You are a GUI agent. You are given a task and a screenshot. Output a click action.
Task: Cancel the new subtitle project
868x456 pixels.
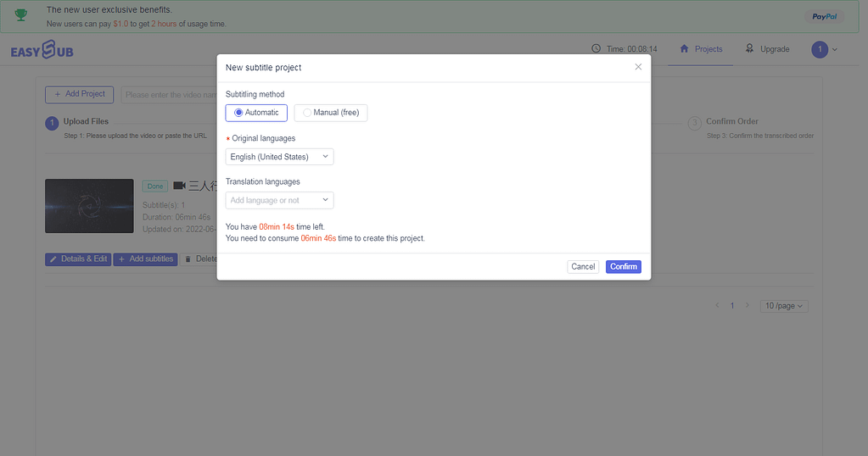point(583,266)
